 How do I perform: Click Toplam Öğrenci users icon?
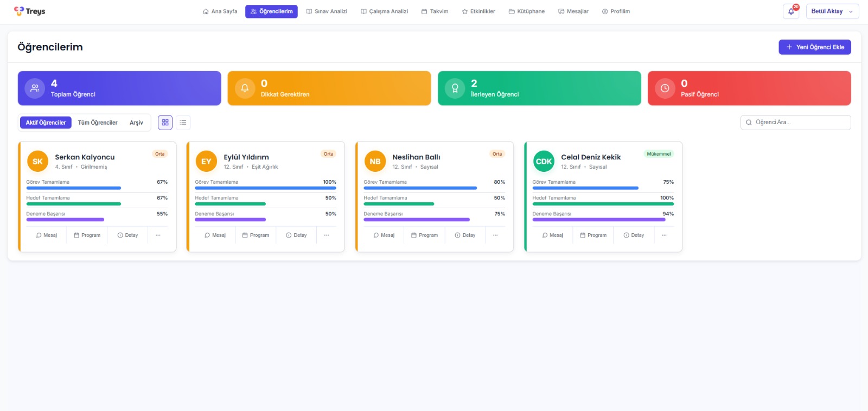pos(35,88)
